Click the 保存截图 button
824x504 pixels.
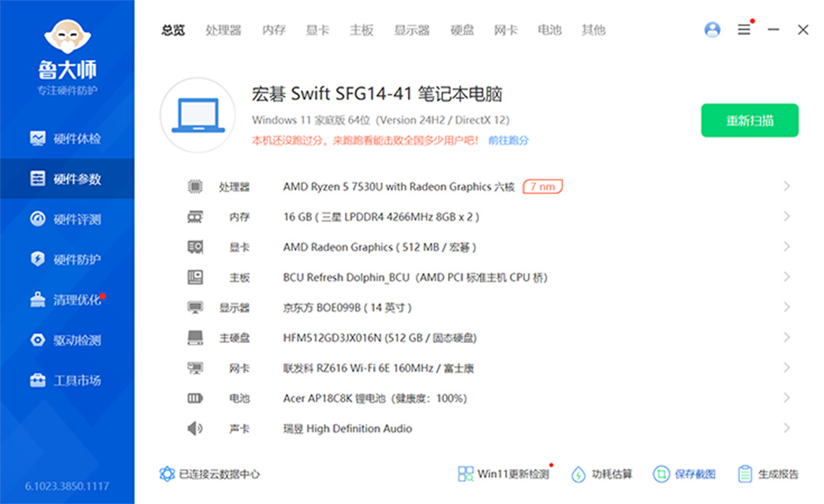[684, 474]
